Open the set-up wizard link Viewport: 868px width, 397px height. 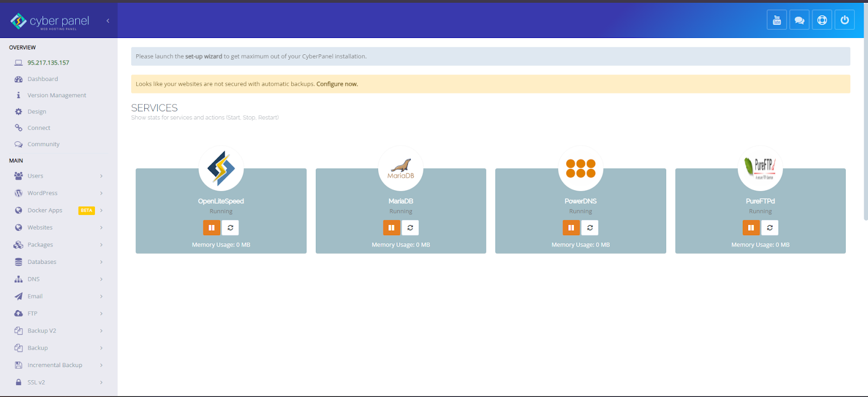203,56
